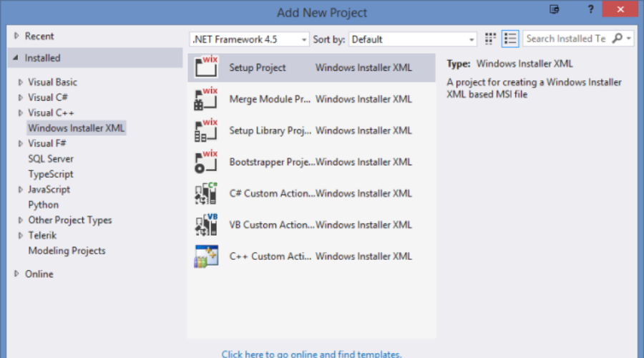Click the search magnifier icon
Screen dimensions: 644x358
click(617, 38)
